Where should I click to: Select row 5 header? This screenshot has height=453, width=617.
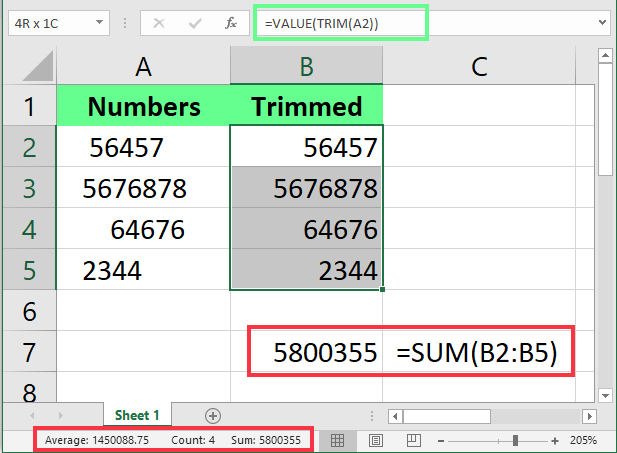(30, 270)
